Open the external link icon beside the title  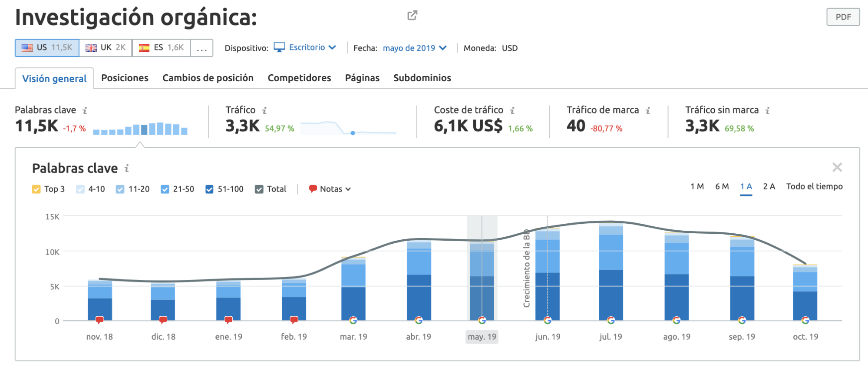(x=412, y=16)
